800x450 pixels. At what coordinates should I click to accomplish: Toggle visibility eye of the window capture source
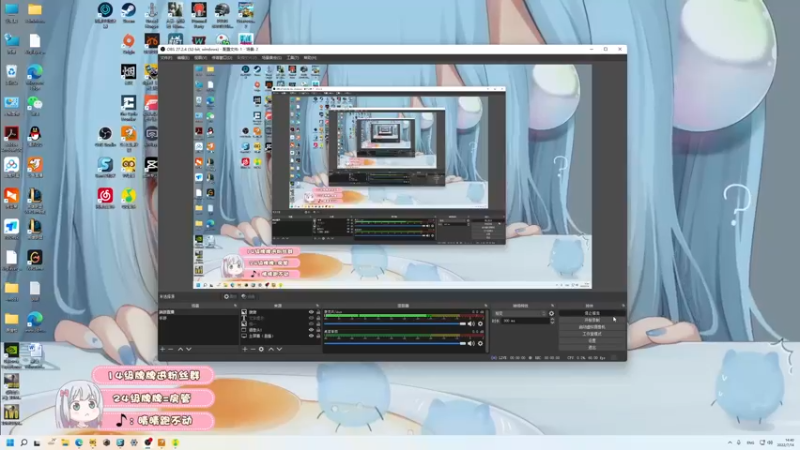311,330
